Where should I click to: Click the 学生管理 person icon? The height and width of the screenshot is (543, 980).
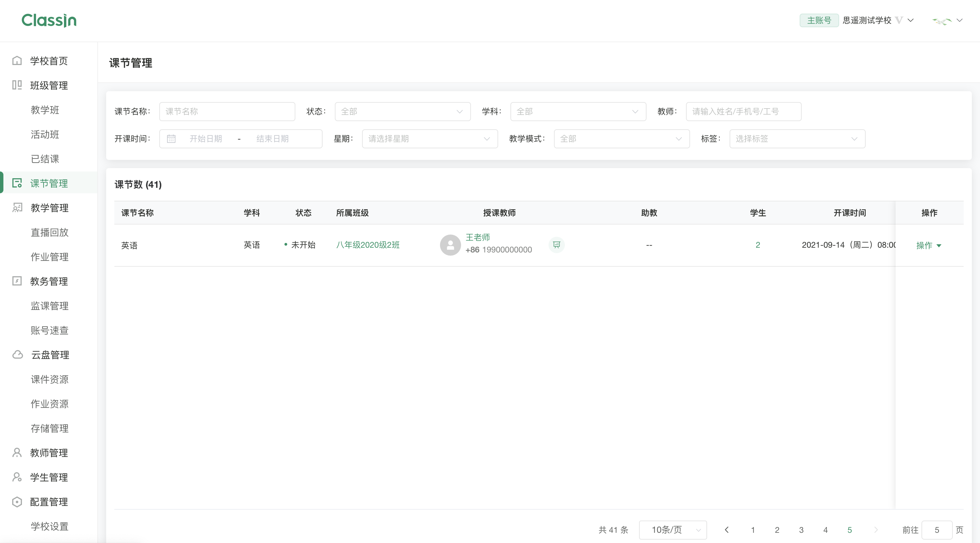17,477
